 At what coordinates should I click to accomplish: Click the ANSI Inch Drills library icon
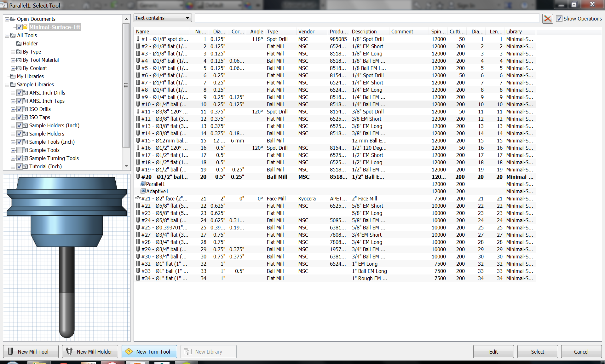click(25, 93)
